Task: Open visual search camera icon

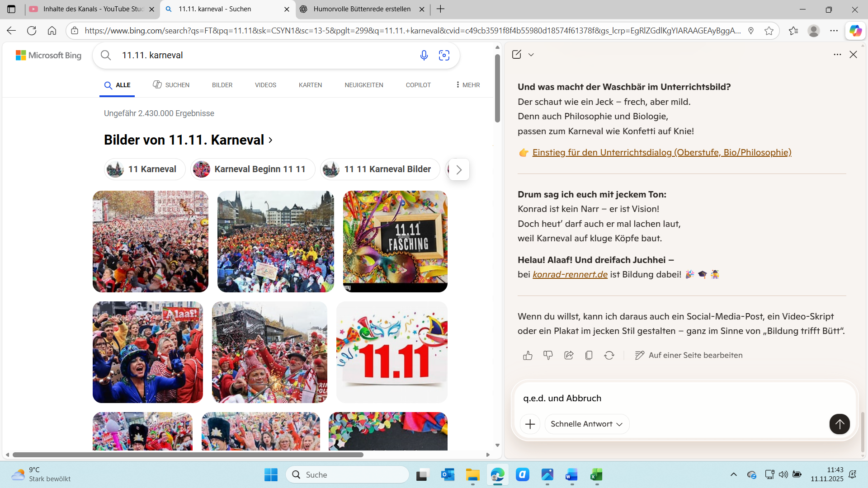Action: tap(444, 55)
